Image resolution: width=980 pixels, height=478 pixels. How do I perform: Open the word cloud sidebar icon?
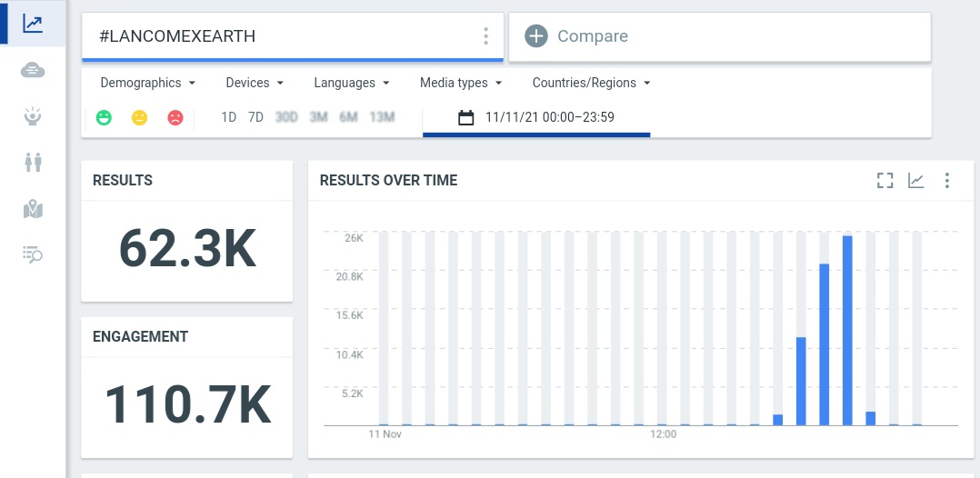[33, 70]
